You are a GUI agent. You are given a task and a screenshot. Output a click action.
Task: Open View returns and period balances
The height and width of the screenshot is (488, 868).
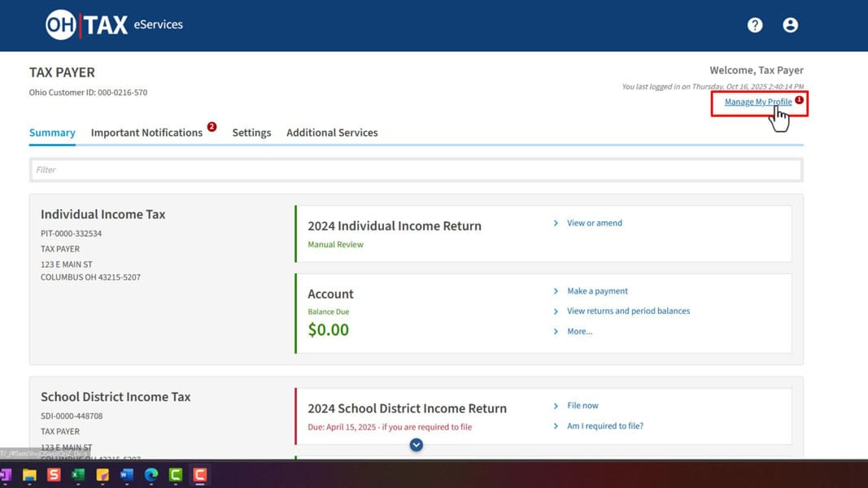[628, 311]
